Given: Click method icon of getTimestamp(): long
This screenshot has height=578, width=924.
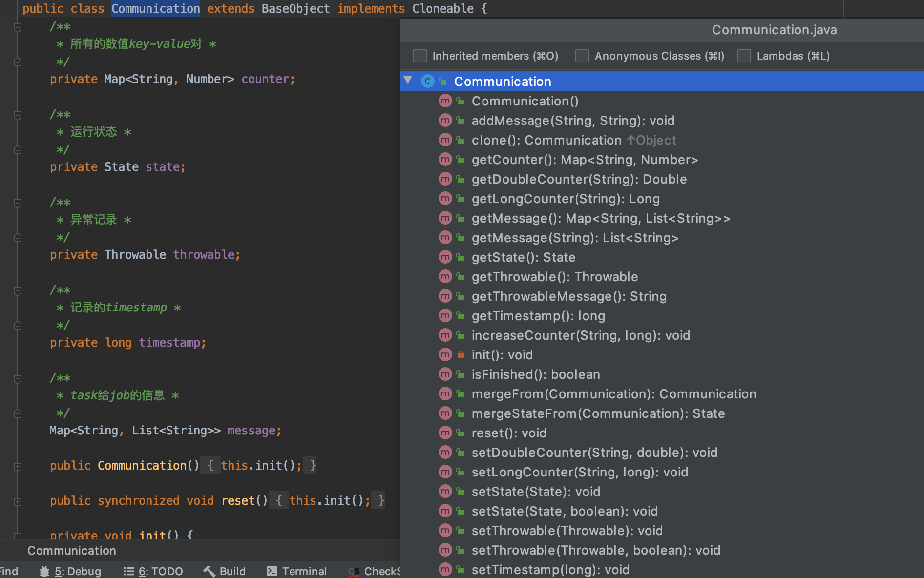Looking at the screenshot, I should pos(445,315).
